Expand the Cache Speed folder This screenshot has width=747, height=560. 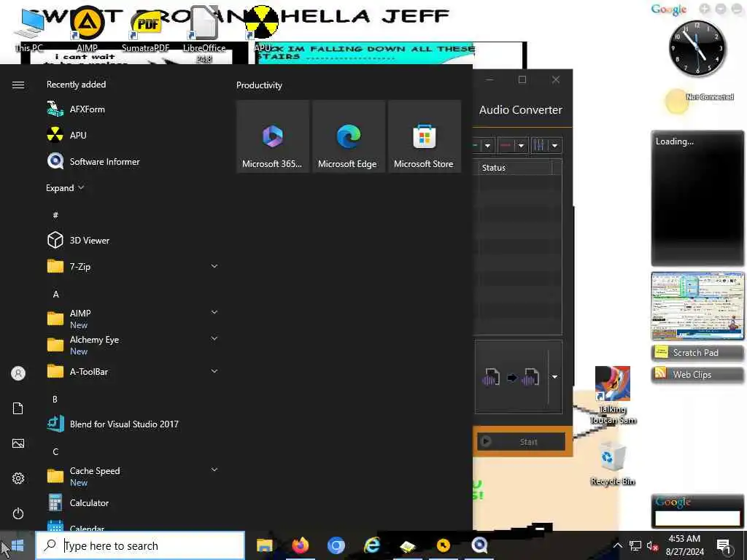pos(131,476)
